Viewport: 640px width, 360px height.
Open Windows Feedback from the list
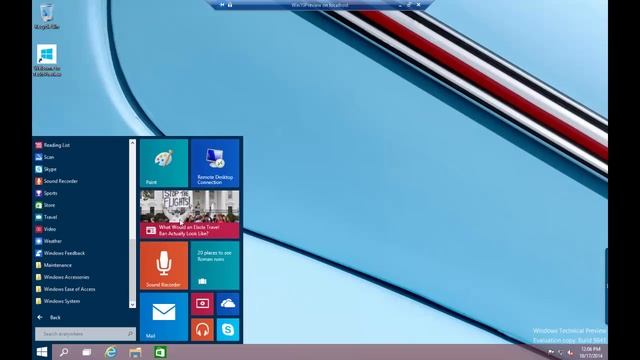click(60, 253)
